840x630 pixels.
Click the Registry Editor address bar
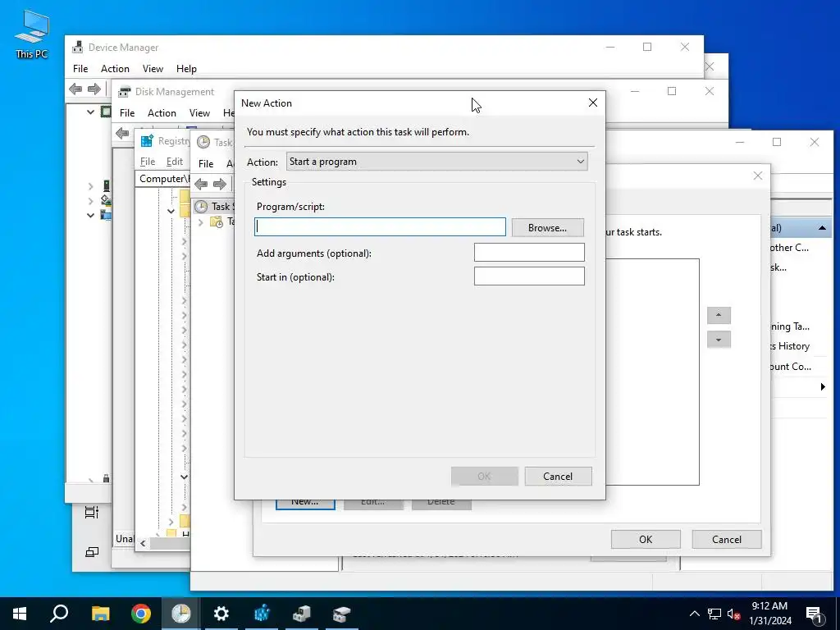pos(163,178)
